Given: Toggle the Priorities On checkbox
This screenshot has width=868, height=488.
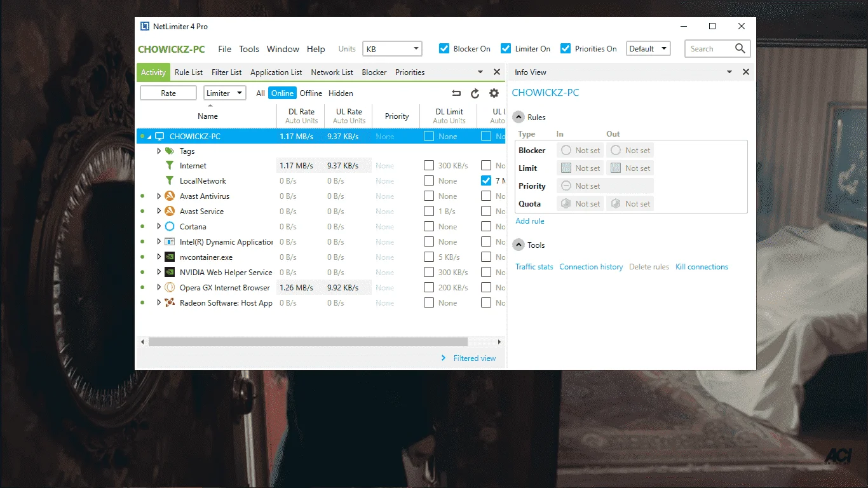Looking at the screenshot, I should coord(565,49).
